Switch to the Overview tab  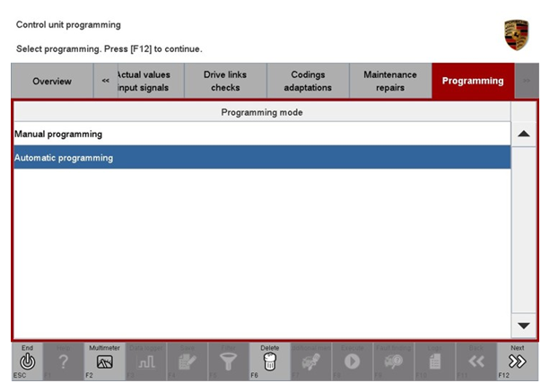click(x=52, y=82)
